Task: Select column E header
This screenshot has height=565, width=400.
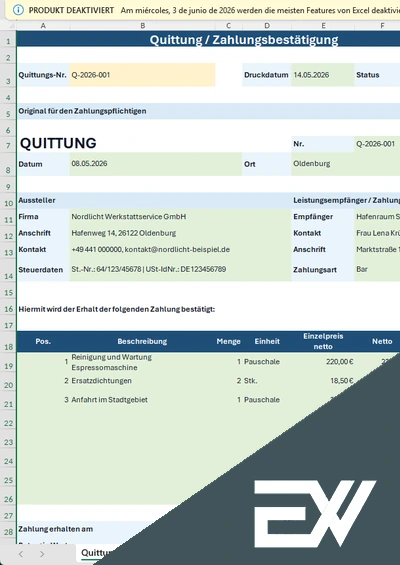Action: pyautogui.click(x=323, y=26)
